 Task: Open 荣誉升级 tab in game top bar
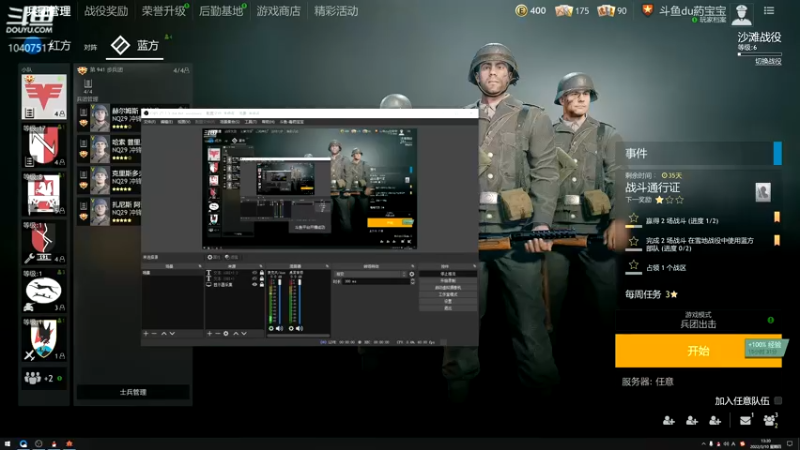(x=164, y=11)
